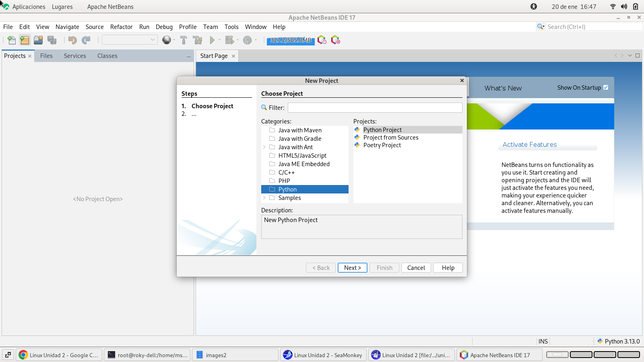
Task: Click the Open Project folder icon
Action: pyautogui.click(x=38, y=40)
